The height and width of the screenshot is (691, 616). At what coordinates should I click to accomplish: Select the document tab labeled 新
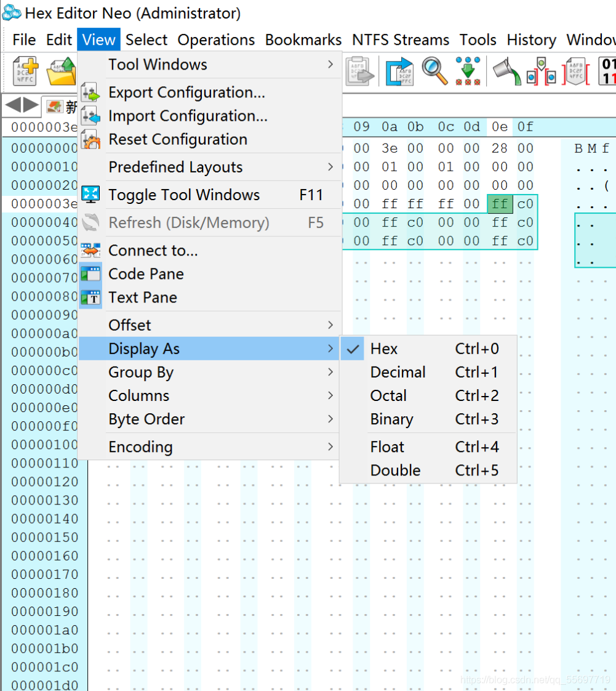click(62, 106)
